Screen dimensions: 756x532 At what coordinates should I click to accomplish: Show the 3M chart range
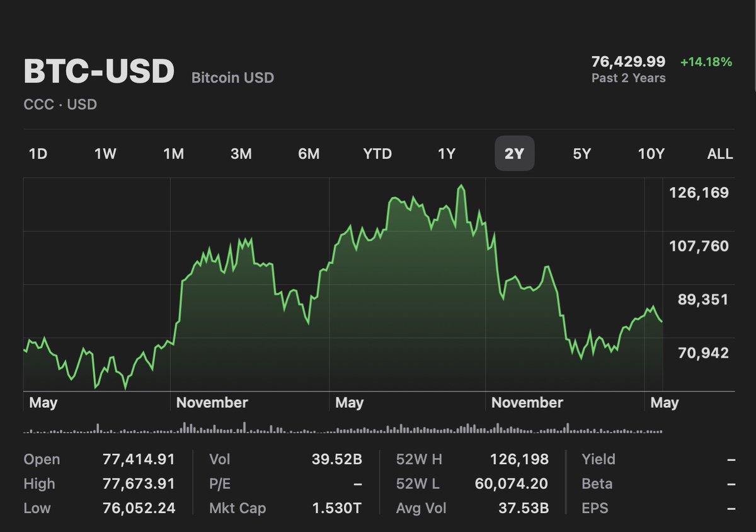241,154
